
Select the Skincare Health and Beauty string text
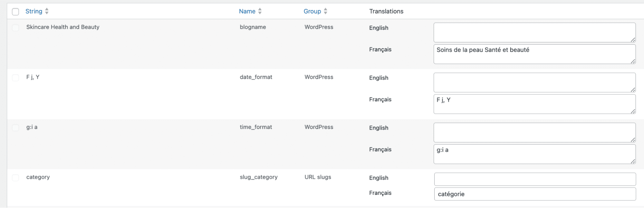click(x=63, y=27)
